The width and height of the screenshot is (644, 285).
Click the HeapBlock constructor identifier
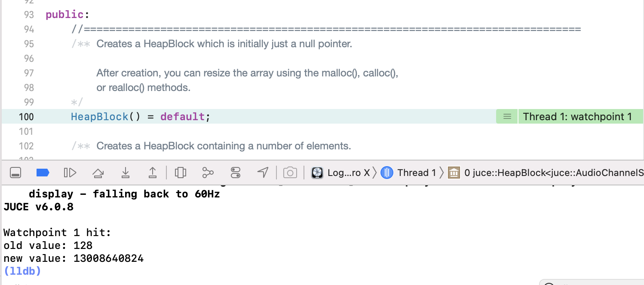(99, 117)
